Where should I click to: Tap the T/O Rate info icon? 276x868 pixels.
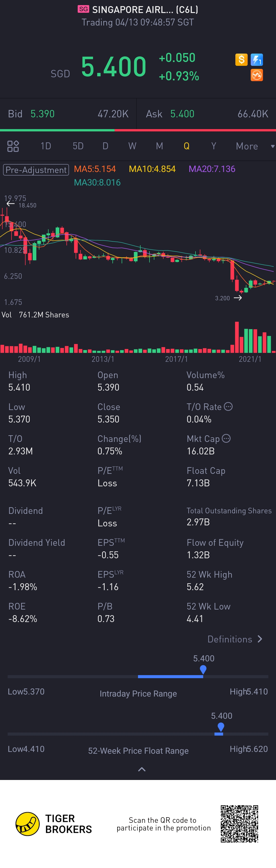[x=228, y=407]
